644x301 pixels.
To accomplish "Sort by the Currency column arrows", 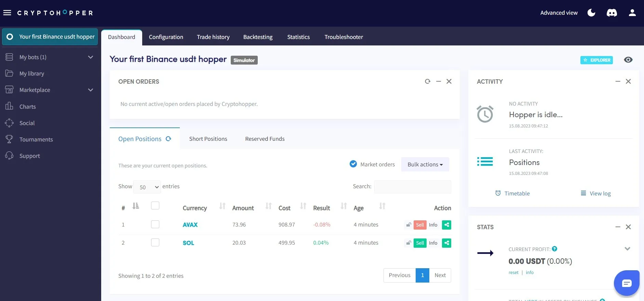I will (223, 206).
